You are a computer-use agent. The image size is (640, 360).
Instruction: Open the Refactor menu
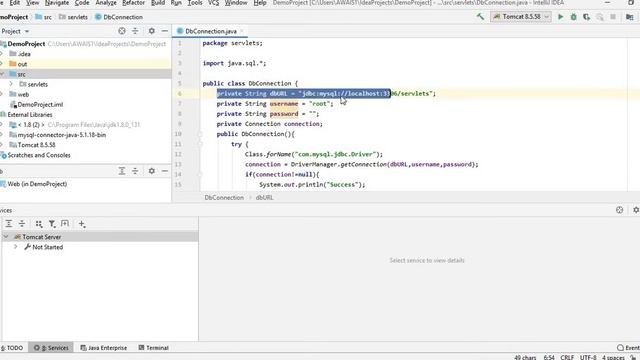pyautogui.click(x=133, y=3)
